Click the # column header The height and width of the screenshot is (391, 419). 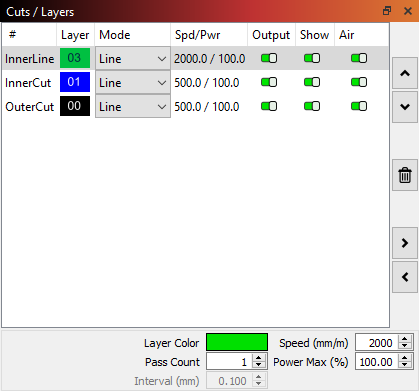[x=29, y=35]
